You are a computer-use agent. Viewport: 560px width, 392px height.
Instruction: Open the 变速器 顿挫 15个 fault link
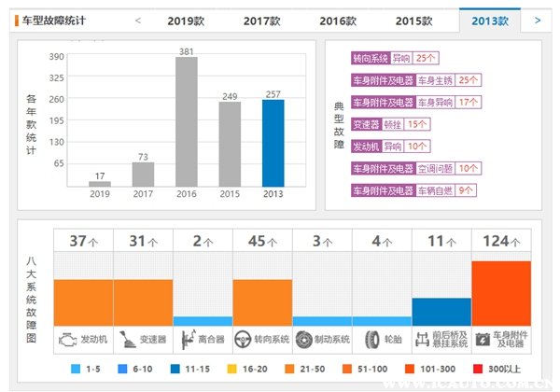[391, 123]
